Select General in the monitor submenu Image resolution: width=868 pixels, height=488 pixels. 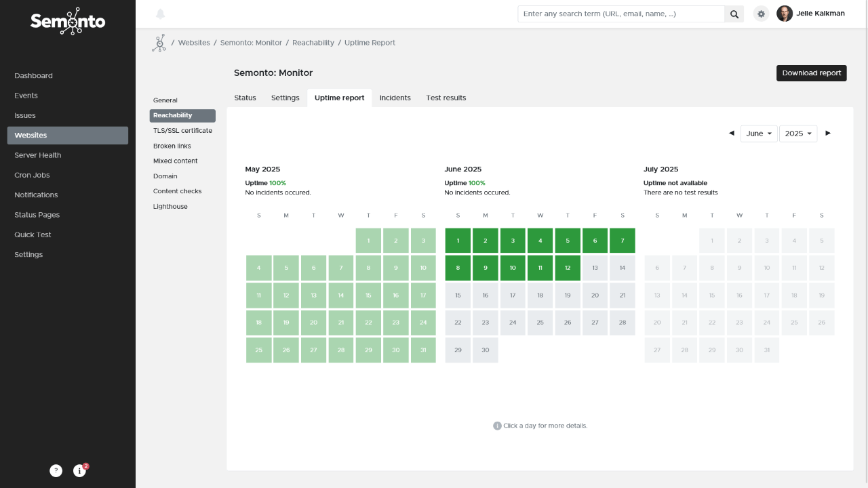pos(182,100)
